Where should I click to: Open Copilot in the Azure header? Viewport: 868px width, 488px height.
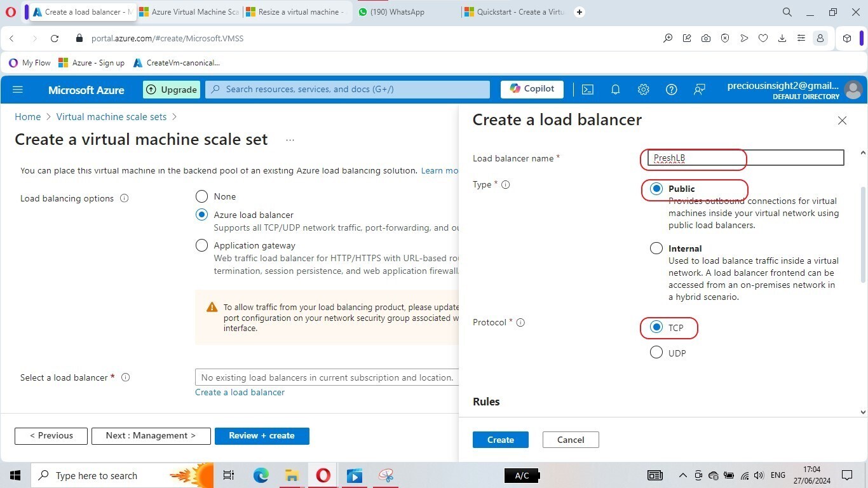532,90
